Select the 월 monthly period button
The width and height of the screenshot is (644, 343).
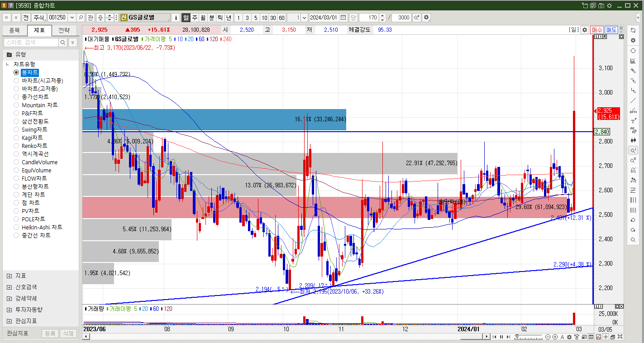point(203,18)
